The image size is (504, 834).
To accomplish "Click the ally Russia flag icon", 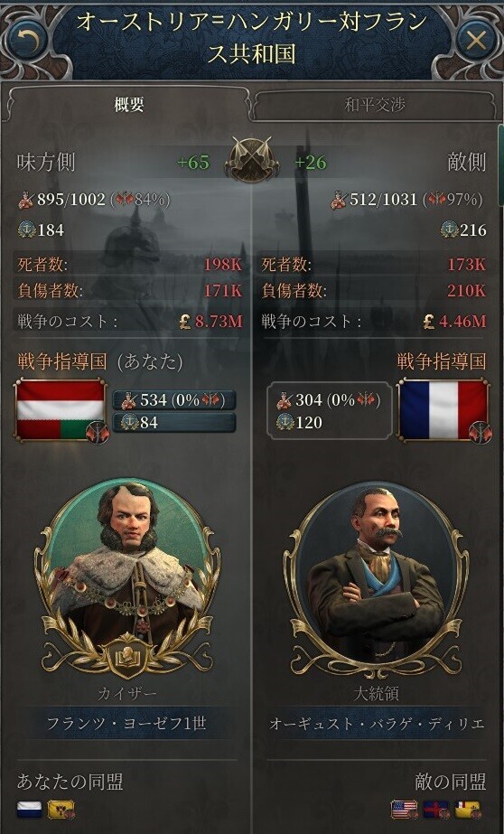I will tap(29, 810).
